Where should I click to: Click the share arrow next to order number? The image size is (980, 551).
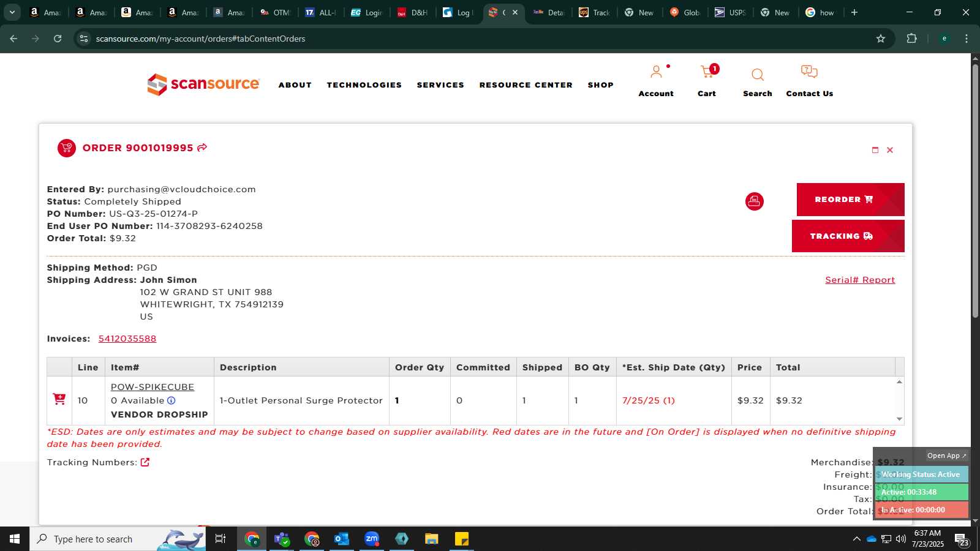tap(202, 148)
